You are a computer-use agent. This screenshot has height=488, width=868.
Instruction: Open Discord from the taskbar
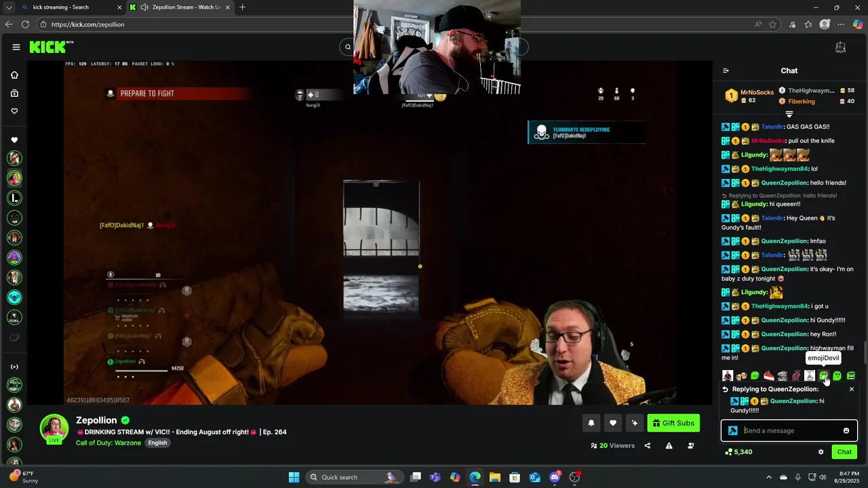tap(555, 477)
